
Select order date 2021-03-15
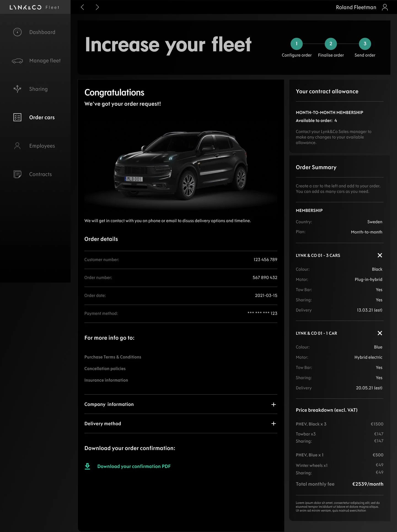(x=266, y=296)
